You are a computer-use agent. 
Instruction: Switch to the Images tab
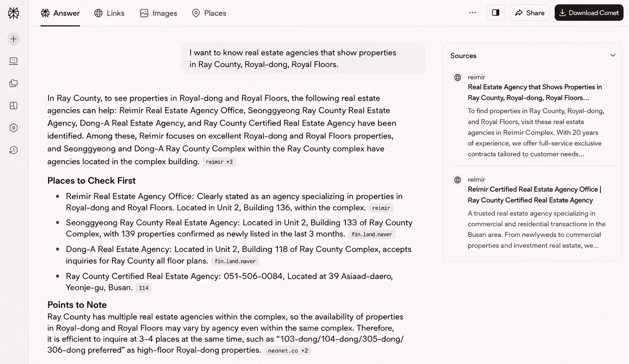(x=158, y=13)
